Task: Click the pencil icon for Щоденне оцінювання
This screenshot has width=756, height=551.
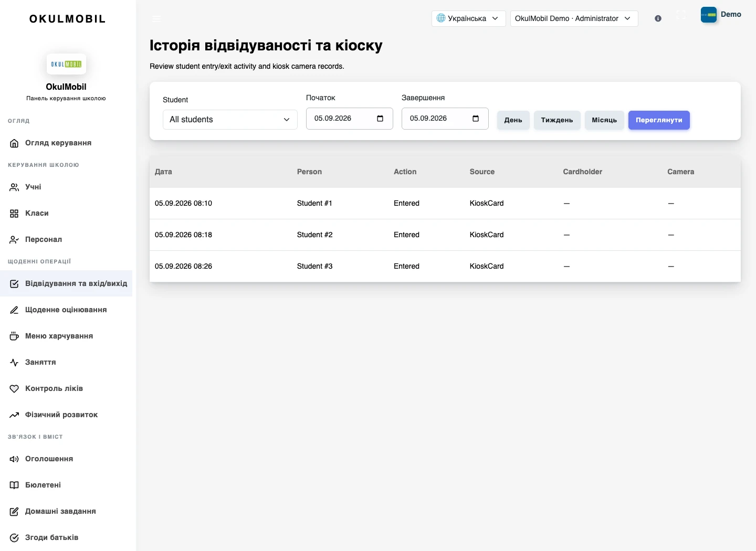Action: [x=14, y=310]
